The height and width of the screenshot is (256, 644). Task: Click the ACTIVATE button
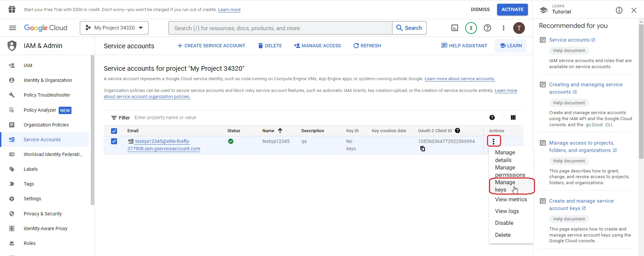pos(512,9)
